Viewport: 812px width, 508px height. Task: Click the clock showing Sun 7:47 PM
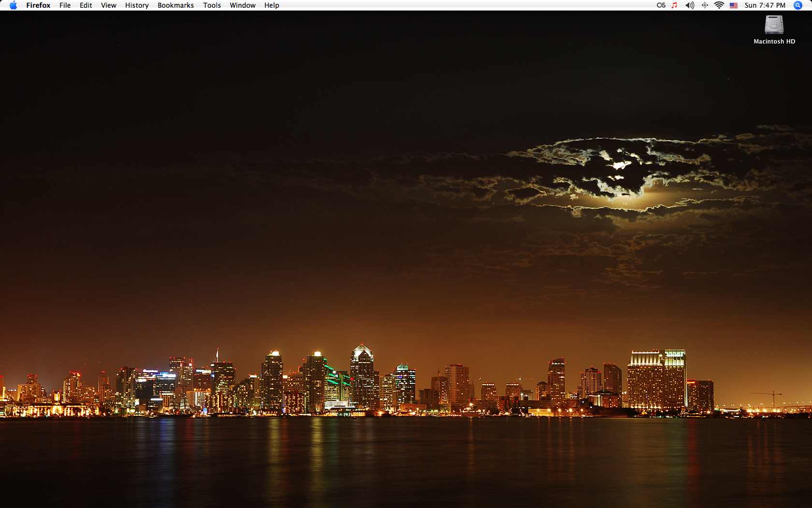765,5
